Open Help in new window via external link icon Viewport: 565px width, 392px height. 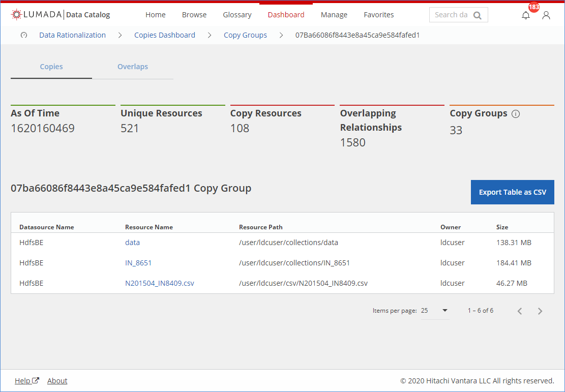click(x=36, y=380)
